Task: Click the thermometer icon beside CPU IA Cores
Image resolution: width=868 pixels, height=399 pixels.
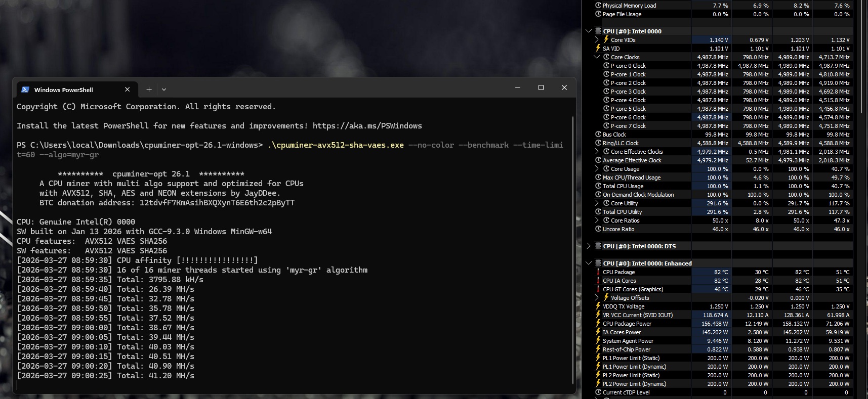Action: pyautogui.click(x=598, y=281)
